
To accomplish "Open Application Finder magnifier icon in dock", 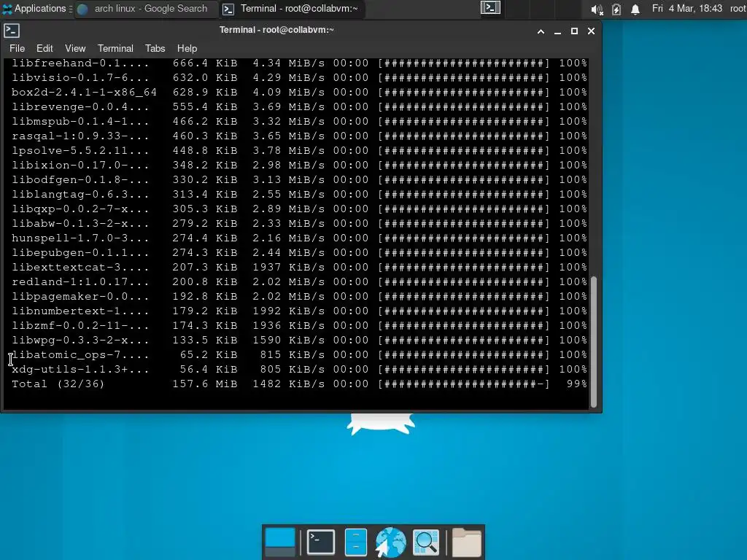I will (425, 542).
